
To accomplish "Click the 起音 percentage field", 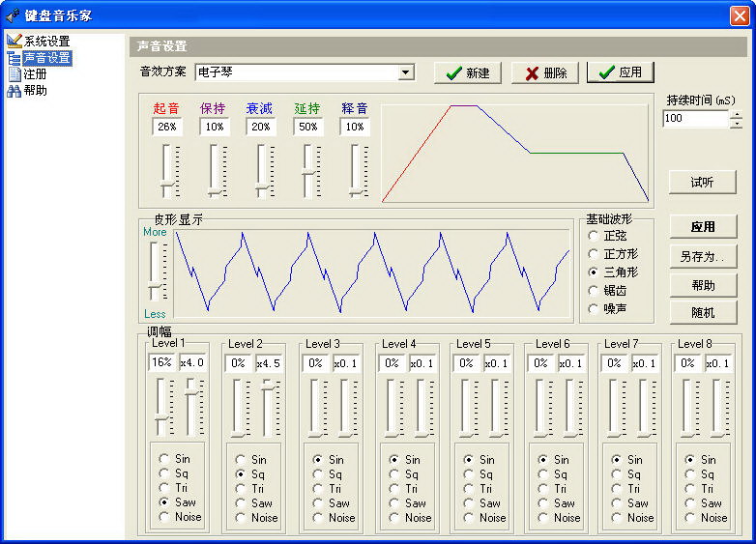I will [x=167, y=127].
